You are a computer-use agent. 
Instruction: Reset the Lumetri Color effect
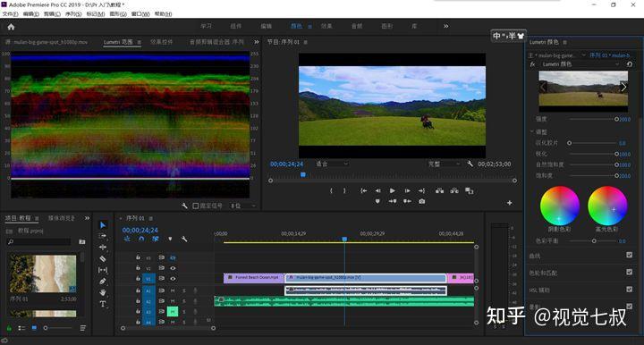(629, 64)
